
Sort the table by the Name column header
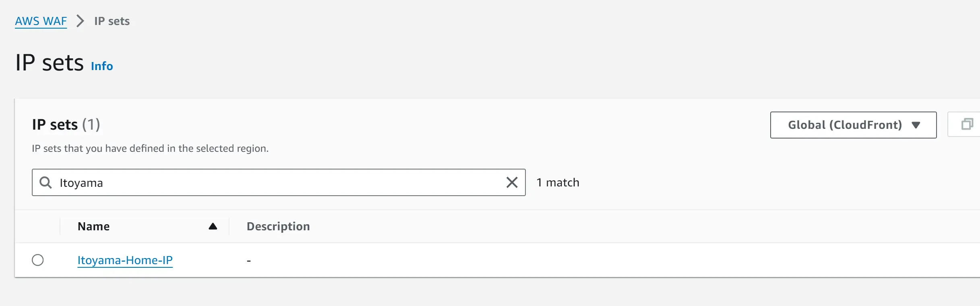93,226
